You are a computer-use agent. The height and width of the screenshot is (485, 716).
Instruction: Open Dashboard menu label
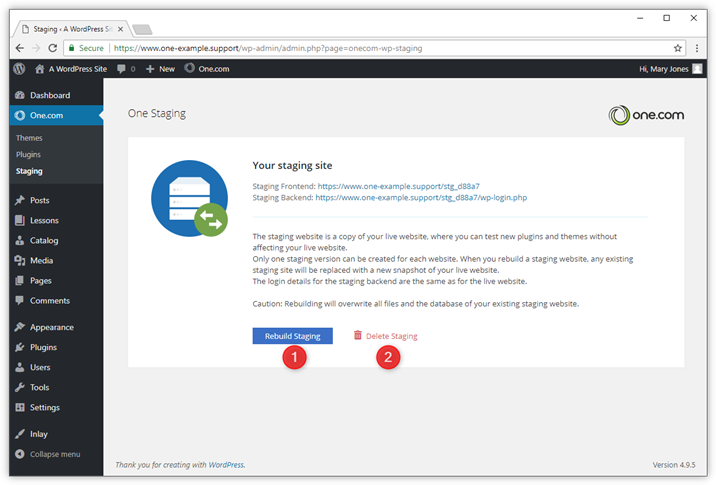pos(50,95)
